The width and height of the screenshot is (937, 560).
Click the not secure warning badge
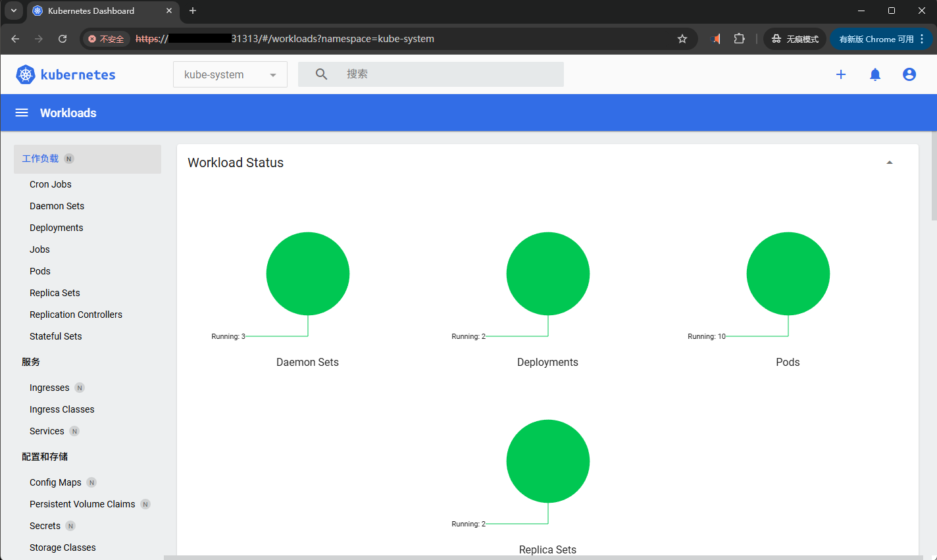(106, 39)
